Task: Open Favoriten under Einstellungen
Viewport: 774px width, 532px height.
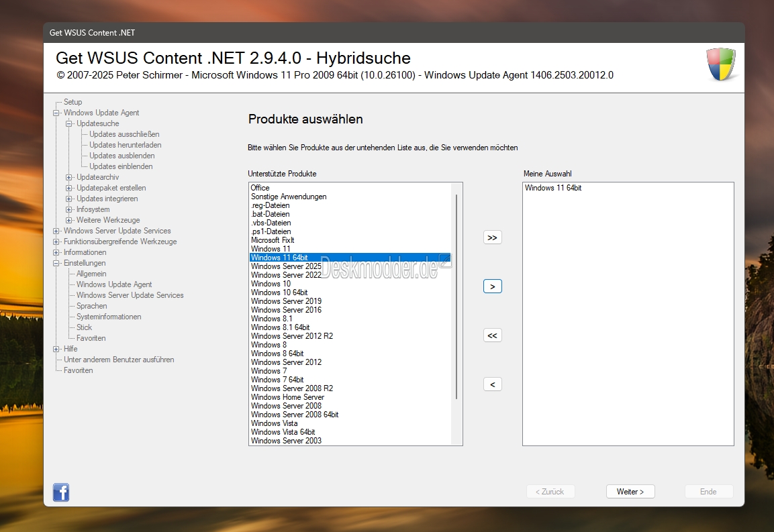Action: pos(91,339)
